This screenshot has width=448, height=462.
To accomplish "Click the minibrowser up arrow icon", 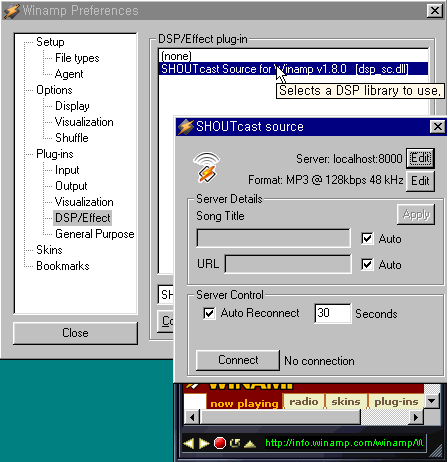I will click(x=250, y=444).
